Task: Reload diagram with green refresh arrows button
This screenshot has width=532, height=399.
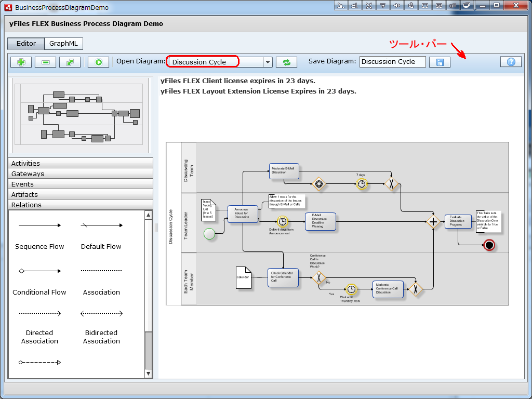Action: (x=286, y=62)
